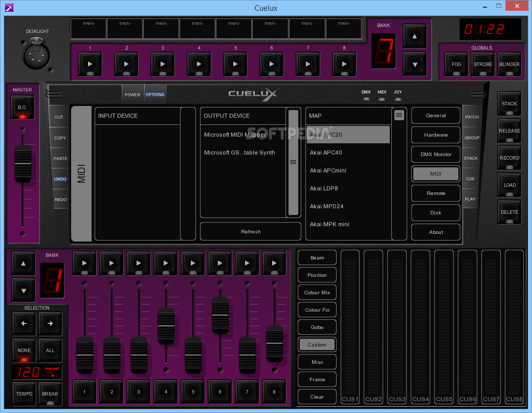Image resolution: width=532 pixels, height=413 pixels.
Task: Select Akai APC40 in the map list
Action: 348,153
